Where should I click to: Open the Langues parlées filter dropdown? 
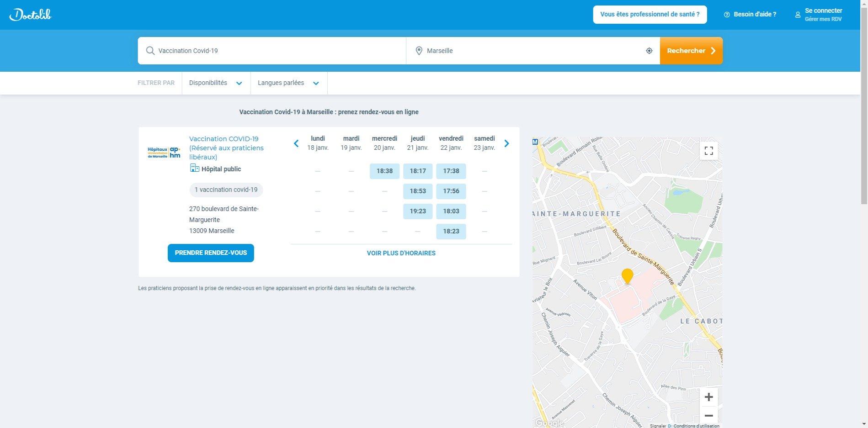pos(288,83)
